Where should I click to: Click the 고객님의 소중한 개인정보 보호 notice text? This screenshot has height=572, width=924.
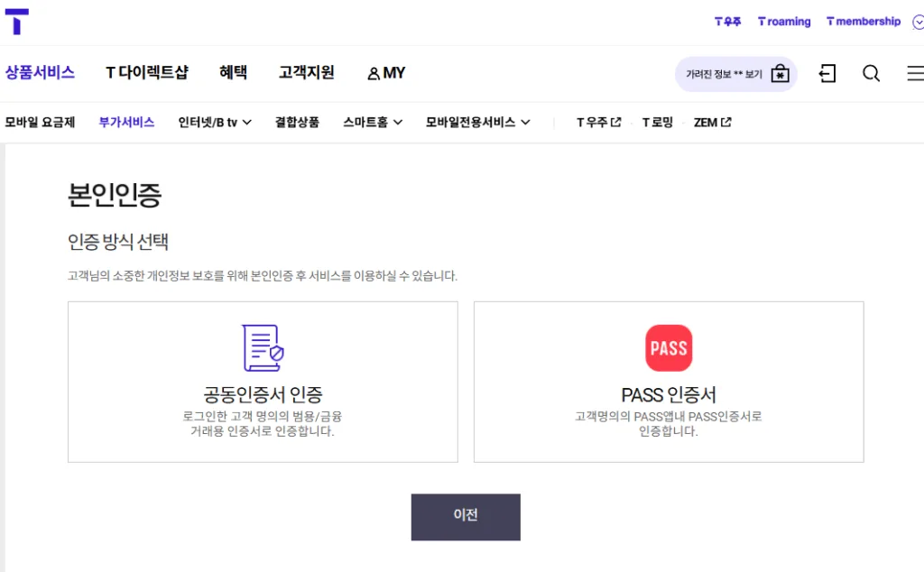click(x=263, y=276)
